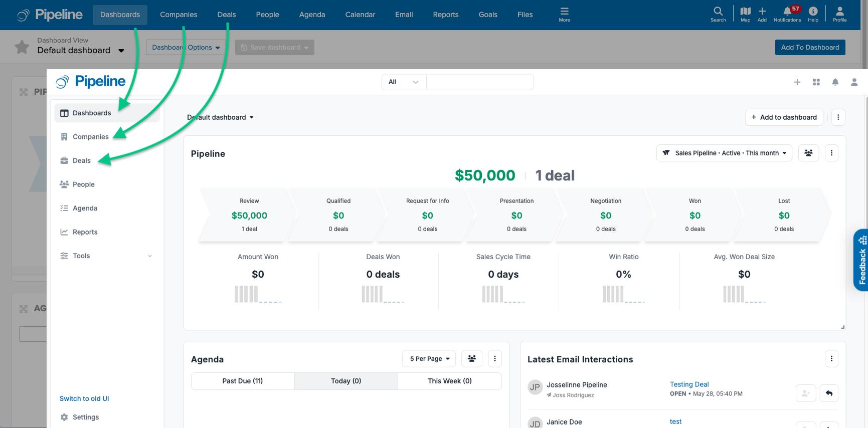Open the user icon in new UI header
This screenshot has width=868, height=428.
854,82
